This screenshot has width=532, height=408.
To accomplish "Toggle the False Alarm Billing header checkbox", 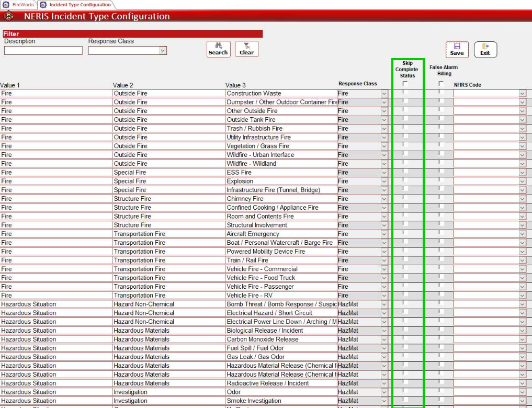I will 441,84.
